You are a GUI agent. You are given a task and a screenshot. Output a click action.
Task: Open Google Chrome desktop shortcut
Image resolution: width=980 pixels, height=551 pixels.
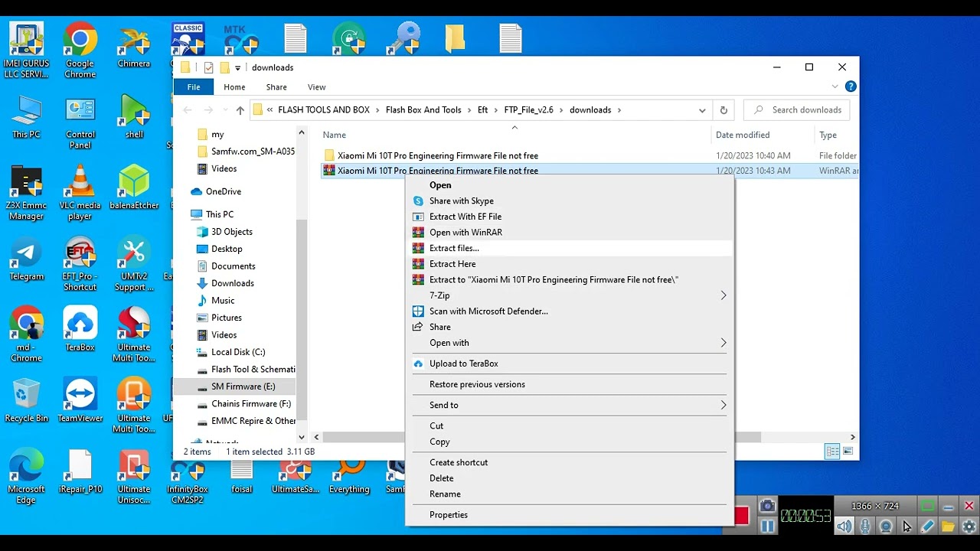[x=80, y=51]
